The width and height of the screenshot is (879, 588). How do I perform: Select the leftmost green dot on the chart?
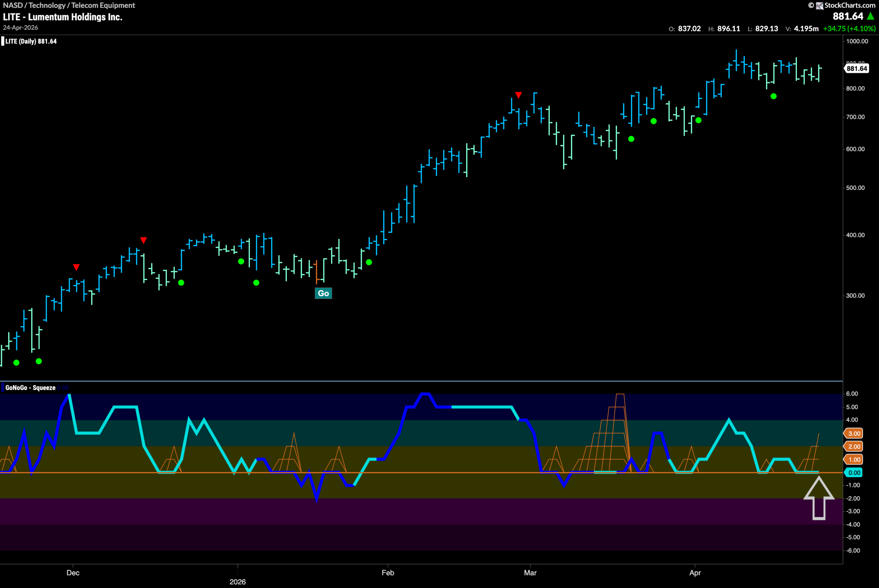pos(16,362)
